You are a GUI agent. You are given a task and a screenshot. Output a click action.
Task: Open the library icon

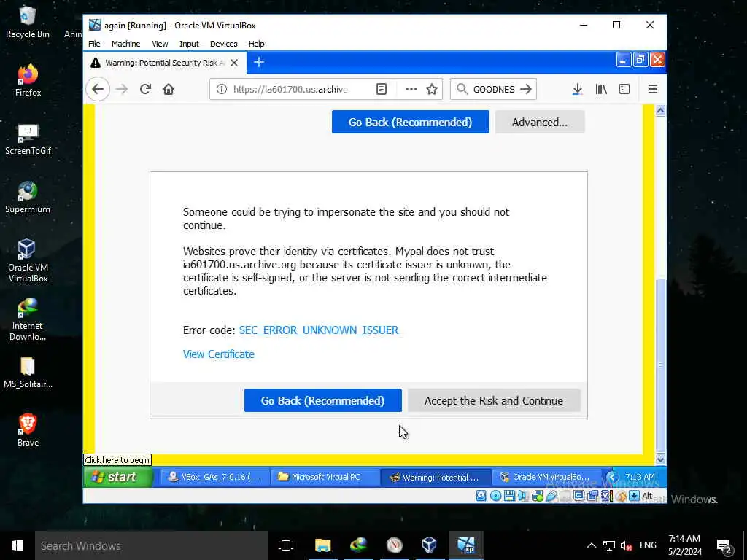pyautogui.click(x=601, y=89)
